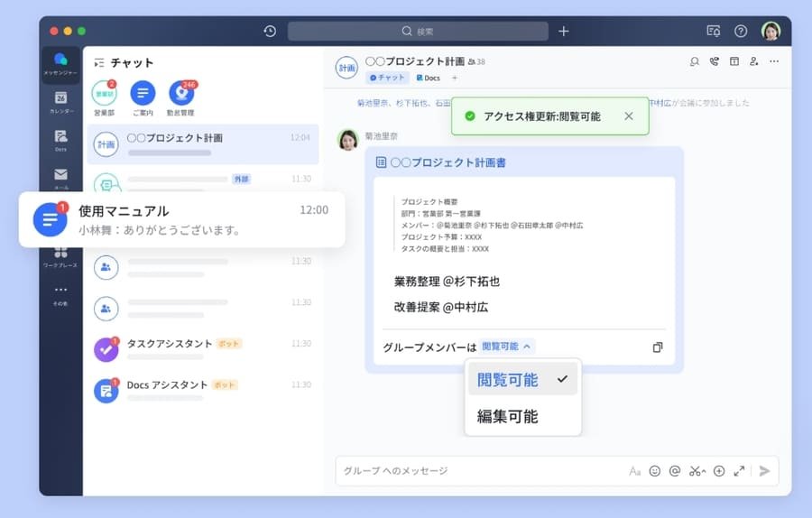Expand the message editor with the arrows icon
Image resolution: width=812 pixels, height=518 pixels.
tap(739, 471)
